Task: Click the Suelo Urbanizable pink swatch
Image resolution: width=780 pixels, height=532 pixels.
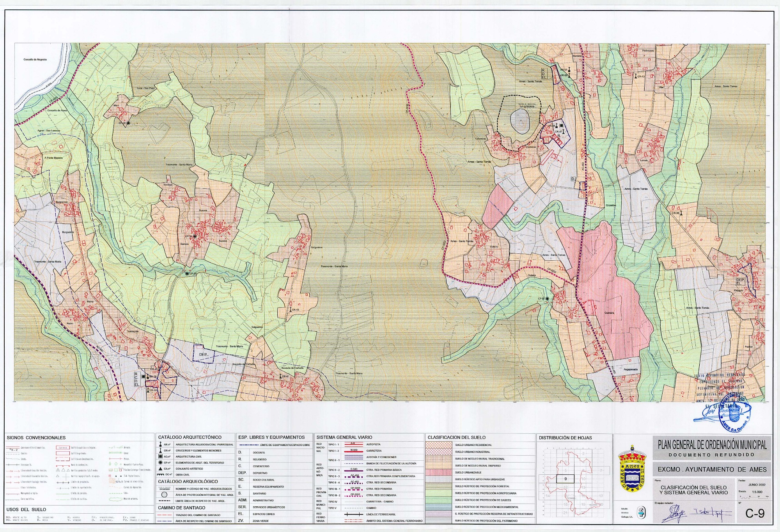Action: pos(439,472)
